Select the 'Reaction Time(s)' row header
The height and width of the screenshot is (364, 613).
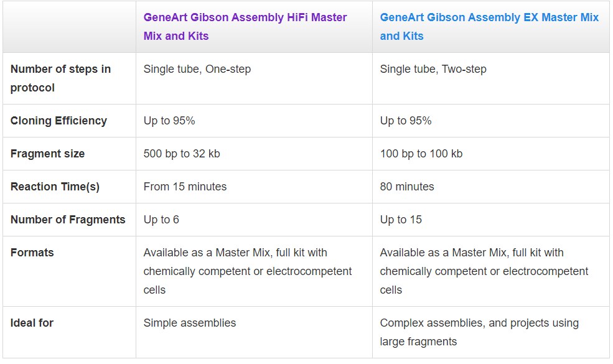(x=55, y=187)
